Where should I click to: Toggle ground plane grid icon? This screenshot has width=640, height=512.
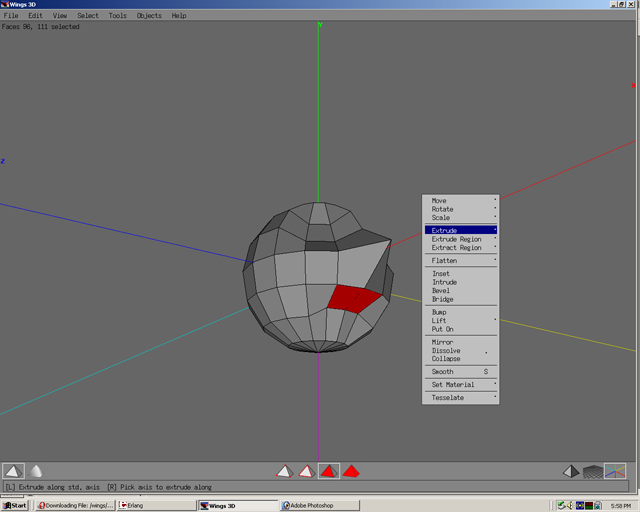point(593,472)
